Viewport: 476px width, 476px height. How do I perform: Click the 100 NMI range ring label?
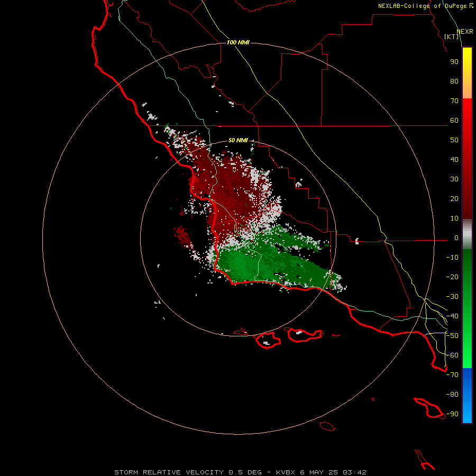(x=238, y=42)
